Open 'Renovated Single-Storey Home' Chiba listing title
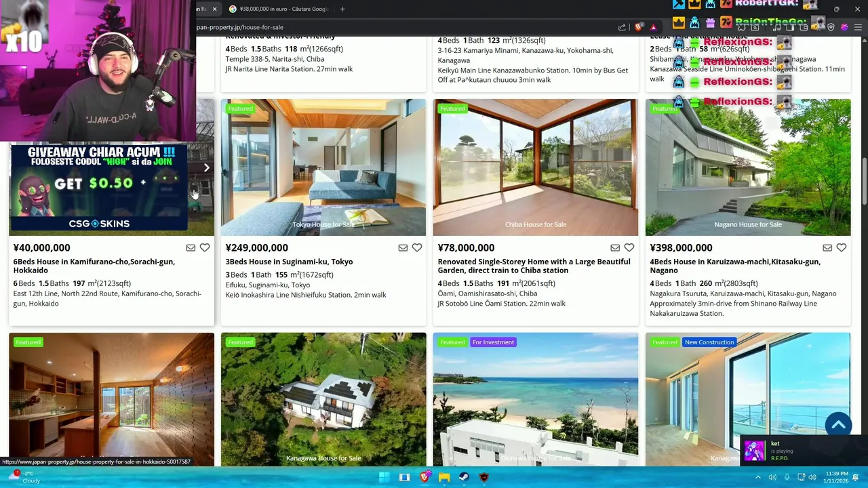 pyautogui.click(x=534, y=266)
